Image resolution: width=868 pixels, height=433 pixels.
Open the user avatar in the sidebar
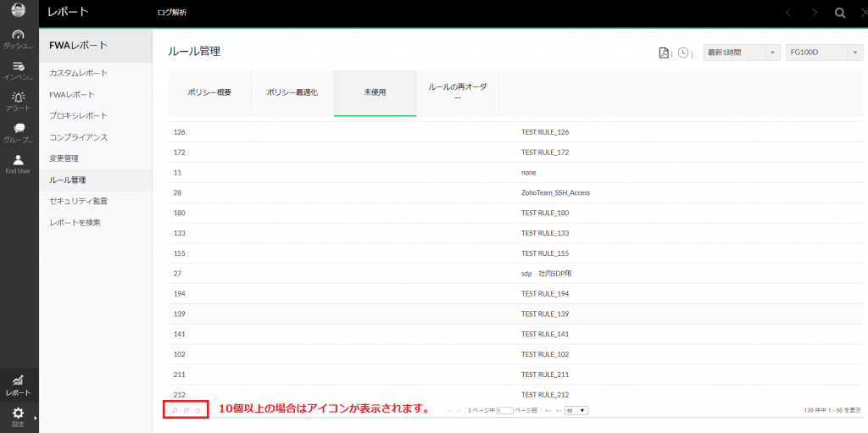pyautogui.click(x=19, y=10)
